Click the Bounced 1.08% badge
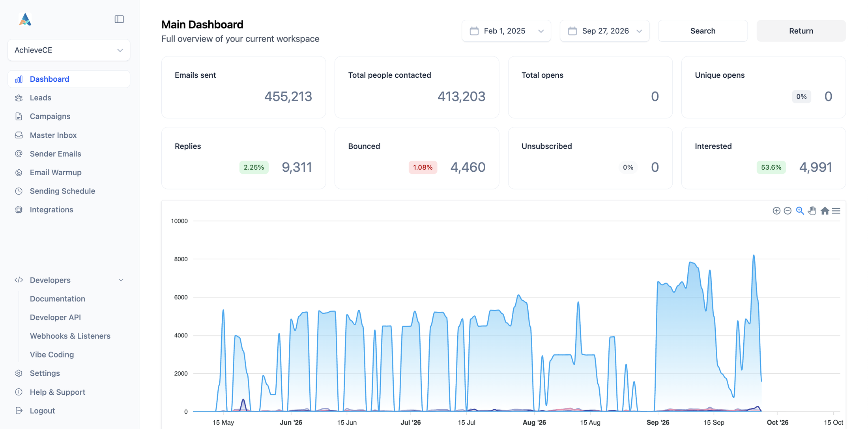 point(423,167)
